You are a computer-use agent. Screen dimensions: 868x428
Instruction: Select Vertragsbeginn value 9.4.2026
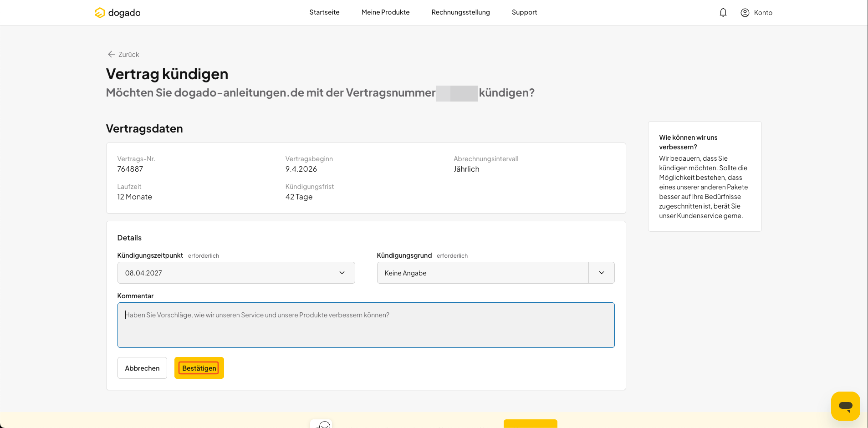pyautogui.click(x=301, y=169)
